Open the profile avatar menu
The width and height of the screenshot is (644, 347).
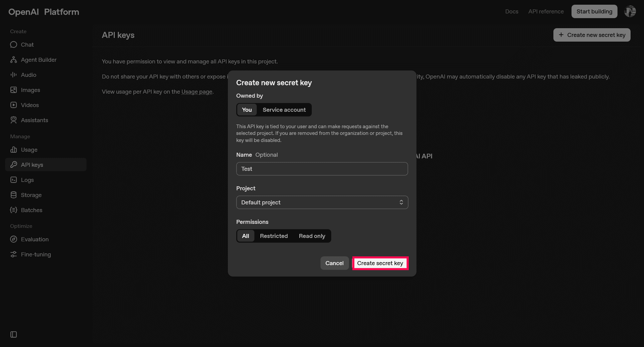pos(630,11)
